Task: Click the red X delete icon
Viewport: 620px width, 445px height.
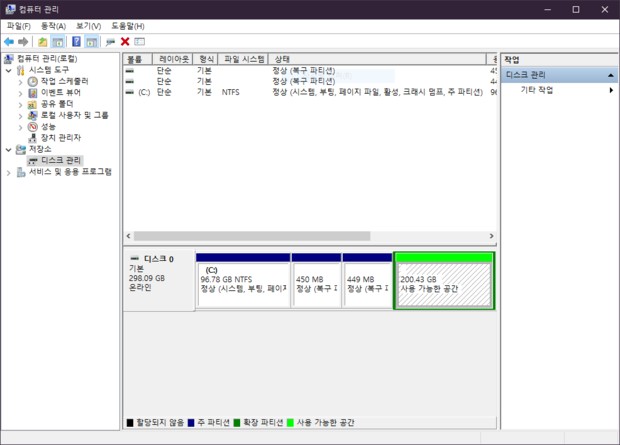Action: (x=125, y=42)
